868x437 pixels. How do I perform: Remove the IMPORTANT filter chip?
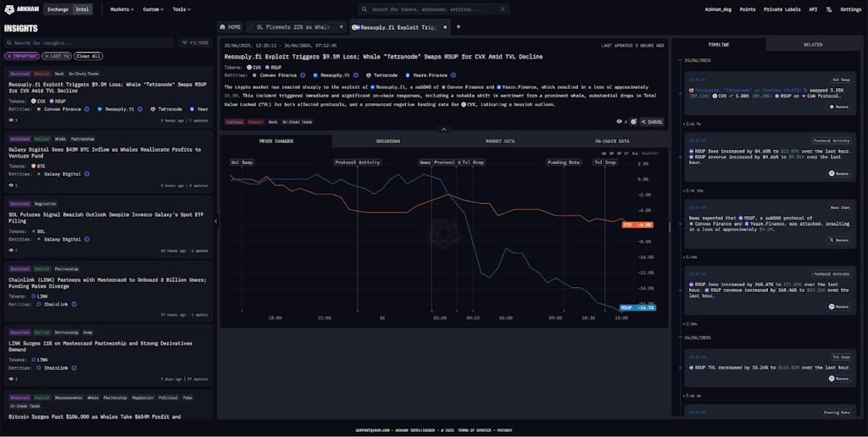point(8,56)
